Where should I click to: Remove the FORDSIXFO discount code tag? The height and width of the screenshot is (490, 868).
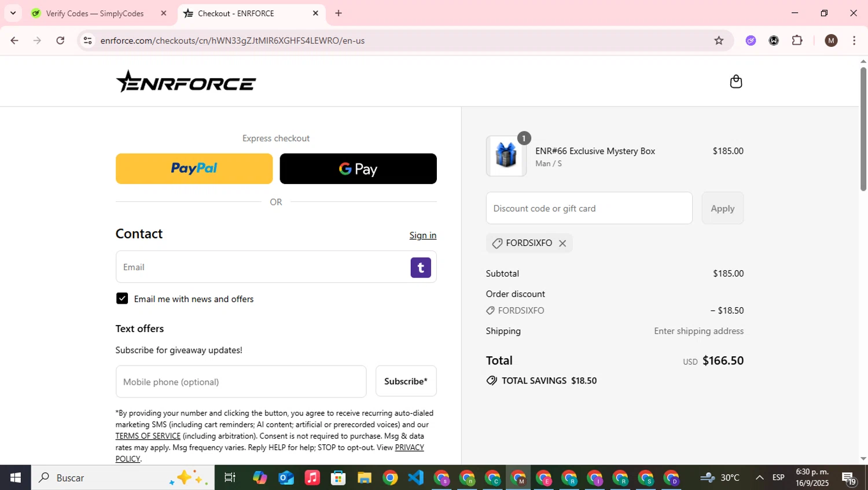point(562,244)
